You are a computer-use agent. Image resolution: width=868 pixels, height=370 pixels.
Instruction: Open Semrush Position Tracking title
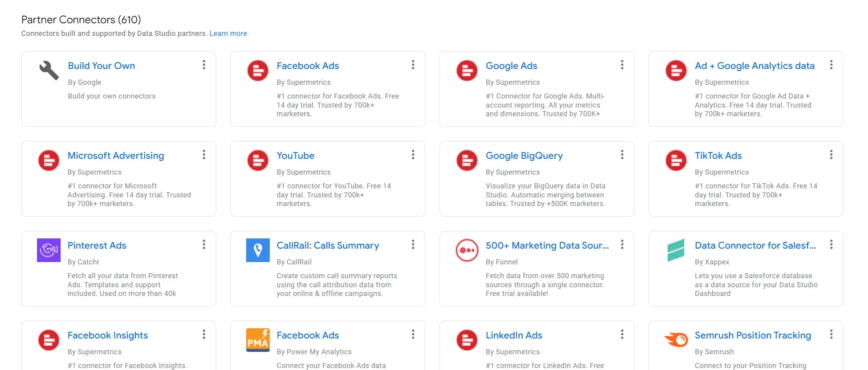[x=753, y=335]
